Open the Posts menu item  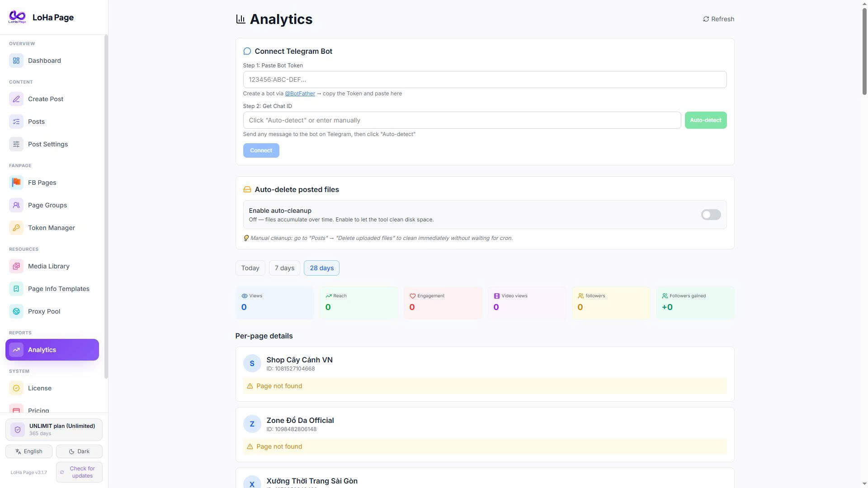(52, 122)
